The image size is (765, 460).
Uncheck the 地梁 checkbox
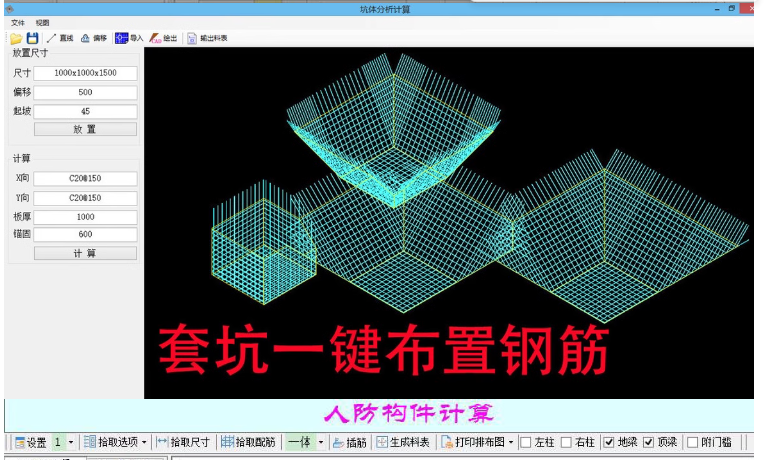(609, 442)
